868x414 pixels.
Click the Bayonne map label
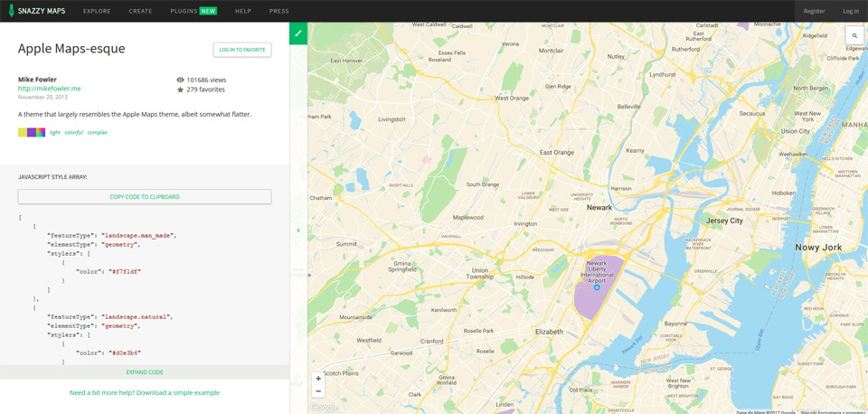[x=675, y=323]
